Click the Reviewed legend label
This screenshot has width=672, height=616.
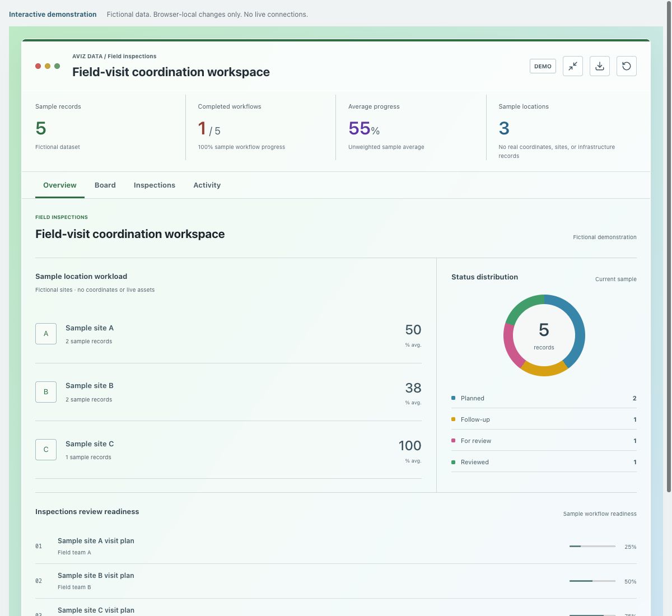tap(475, 462)
